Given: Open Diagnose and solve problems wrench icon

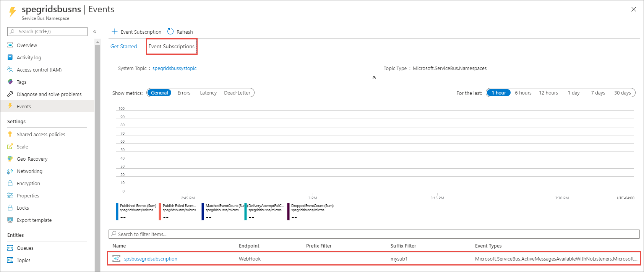Looking at the screenshot, I should click(x=10, y=94).
